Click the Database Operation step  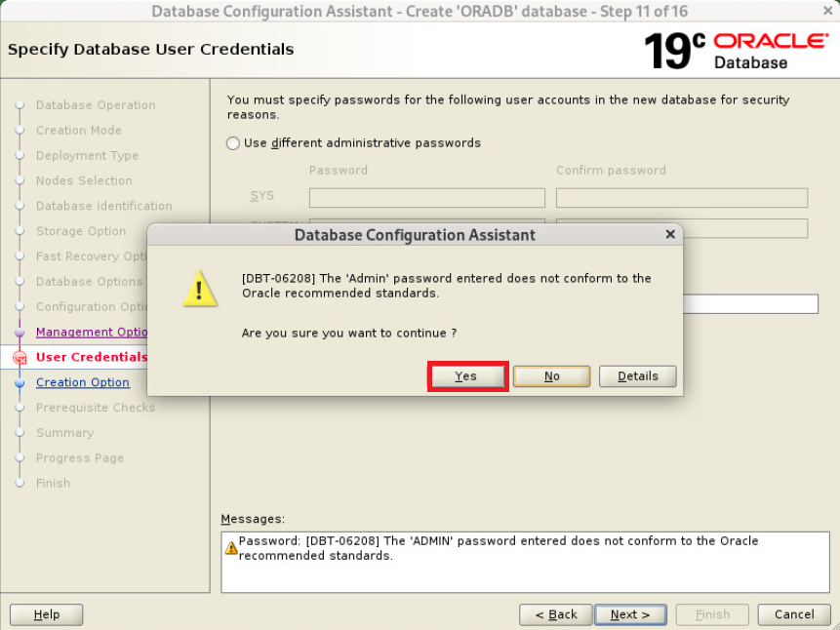pyautogui.click(x=96, y=105)
